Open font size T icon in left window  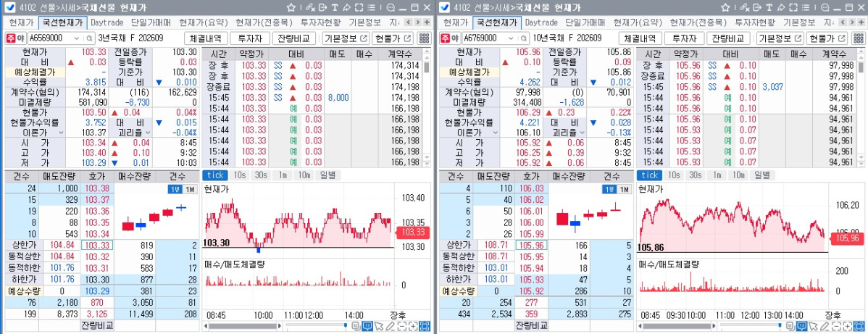coord(335,8)
